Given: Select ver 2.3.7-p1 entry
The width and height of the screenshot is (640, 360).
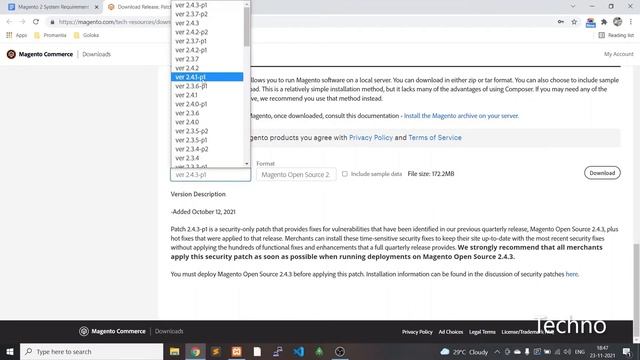Looking at the screenshot, I should (x=207, y=41).
